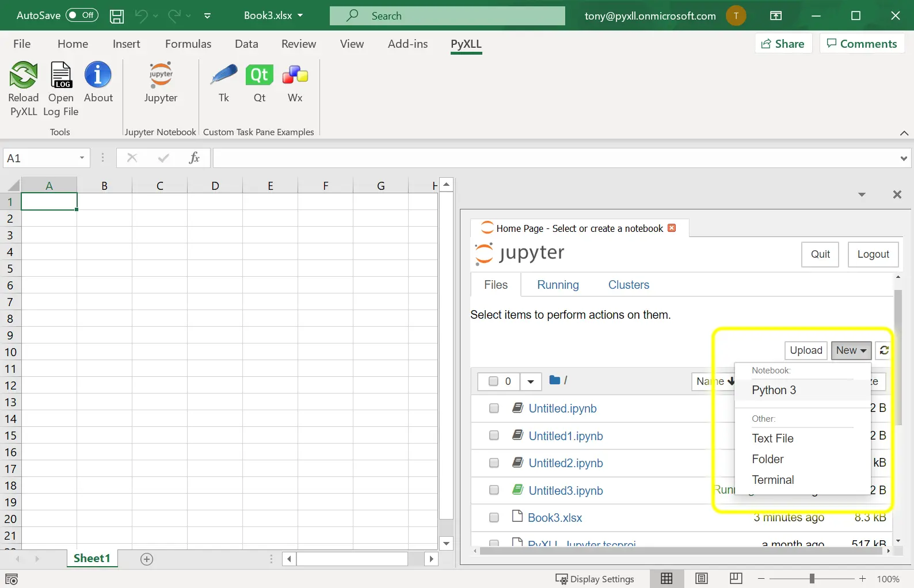
Task: Open the Qt task pane example
Action: coord(260,75)
